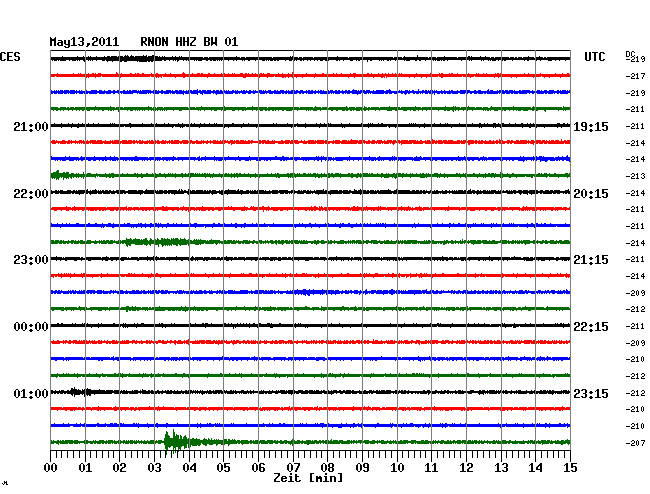Click the 23:15 UTC time label
The width and height of the screenshot is (650, 494).
pyautogui.click(x=591, y=393)
